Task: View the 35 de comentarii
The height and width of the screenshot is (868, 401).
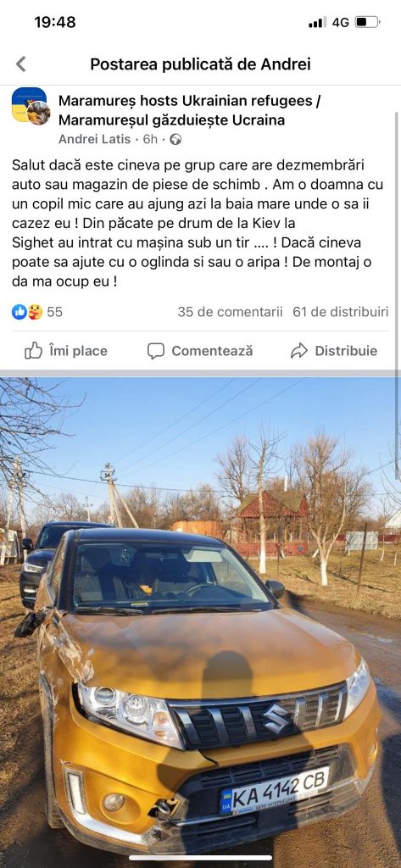Action: coord(230,312)
